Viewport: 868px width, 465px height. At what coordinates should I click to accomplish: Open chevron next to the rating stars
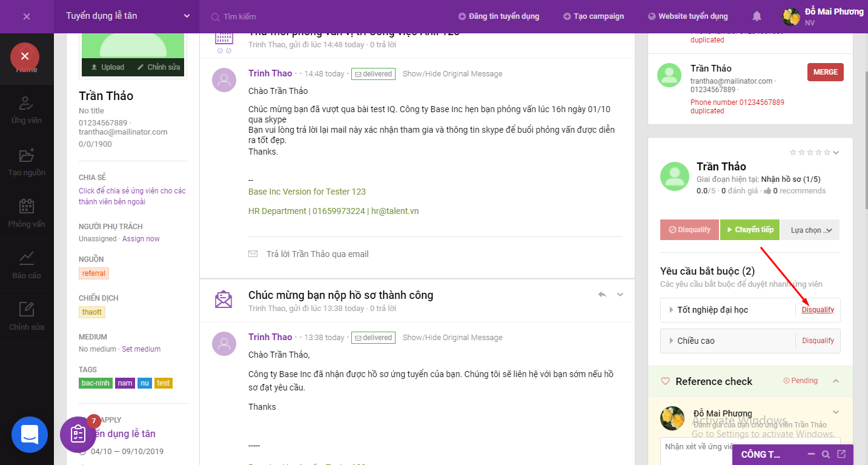(837, 153)
